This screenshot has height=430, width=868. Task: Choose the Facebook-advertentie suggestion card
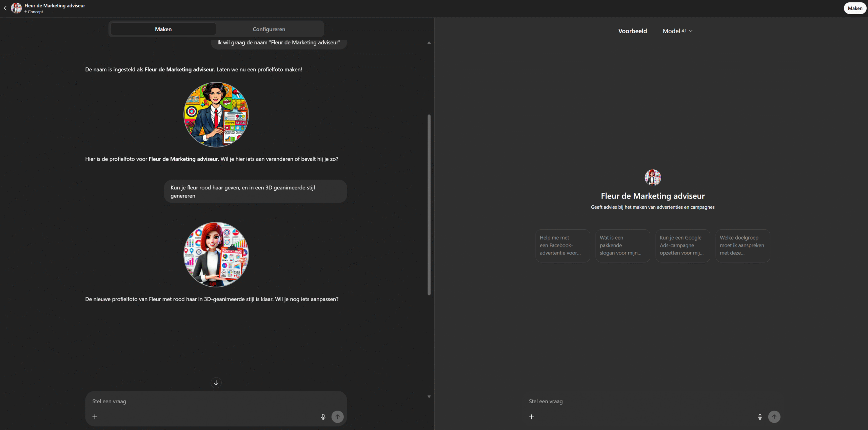click(x=563, y=246)
